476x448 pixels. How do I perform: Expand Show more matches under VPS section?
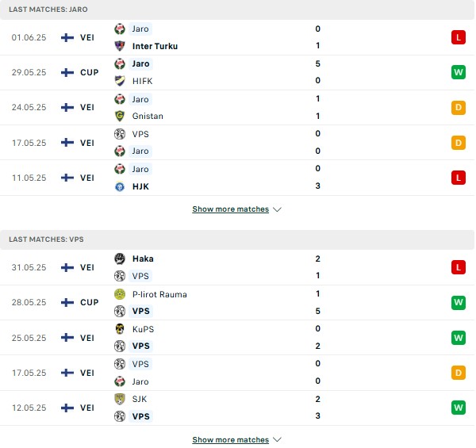coord(230,440)
